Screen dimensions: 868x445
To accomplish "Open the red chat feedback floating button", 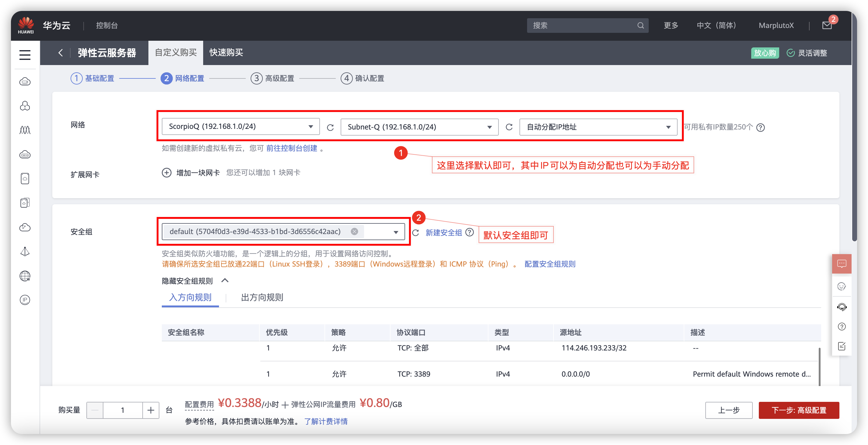I will (x=841, y=264).
